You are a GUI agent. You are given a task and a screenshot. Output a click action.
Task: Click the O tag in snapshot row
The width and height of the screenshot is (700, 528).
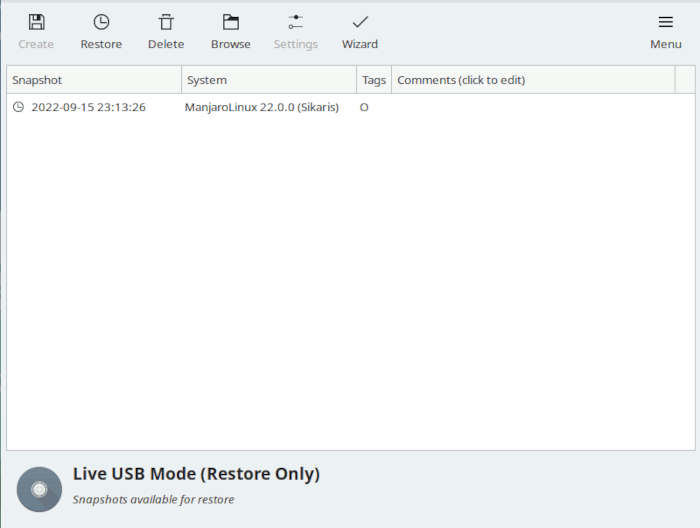click(364, 107)
